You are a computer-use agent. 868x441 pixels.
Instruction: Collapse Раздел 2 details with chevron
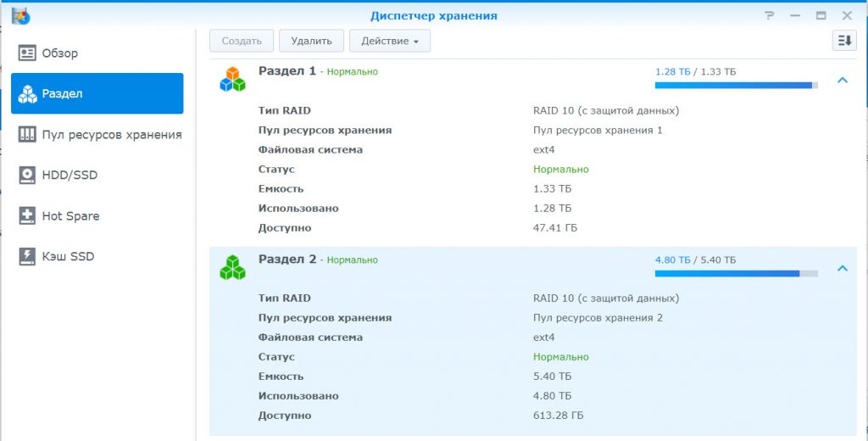click(843, 268)
